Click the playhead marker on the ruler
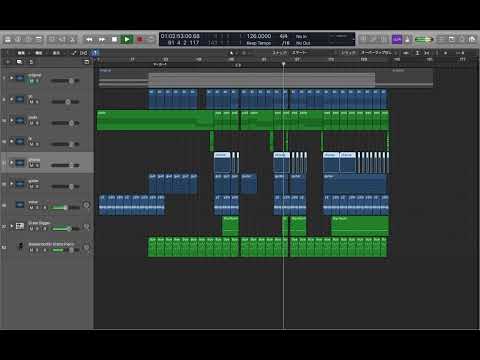480x360 pixels. (x=284, y=63)
